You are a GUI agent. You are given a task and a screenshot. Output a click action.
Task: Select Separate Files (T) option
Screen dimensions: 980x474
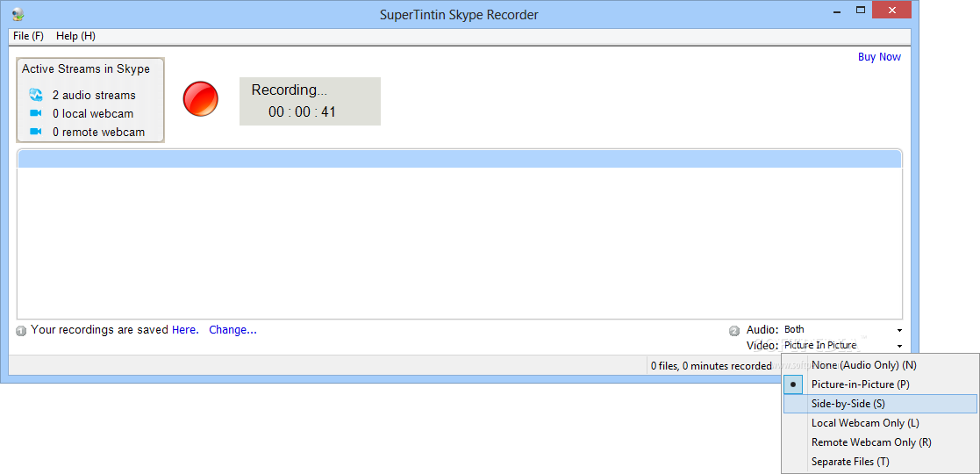click(x=880, y=462)
